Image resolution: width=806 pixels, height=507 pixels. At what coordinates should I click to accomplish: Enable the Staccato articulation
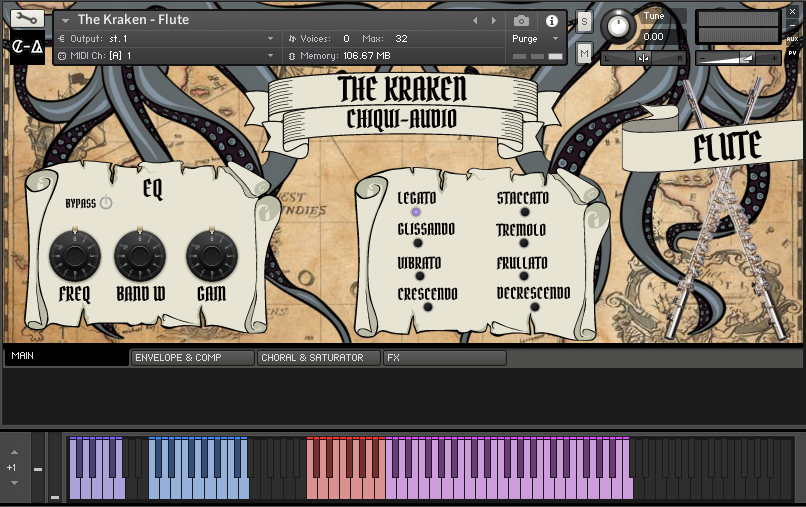524,212
